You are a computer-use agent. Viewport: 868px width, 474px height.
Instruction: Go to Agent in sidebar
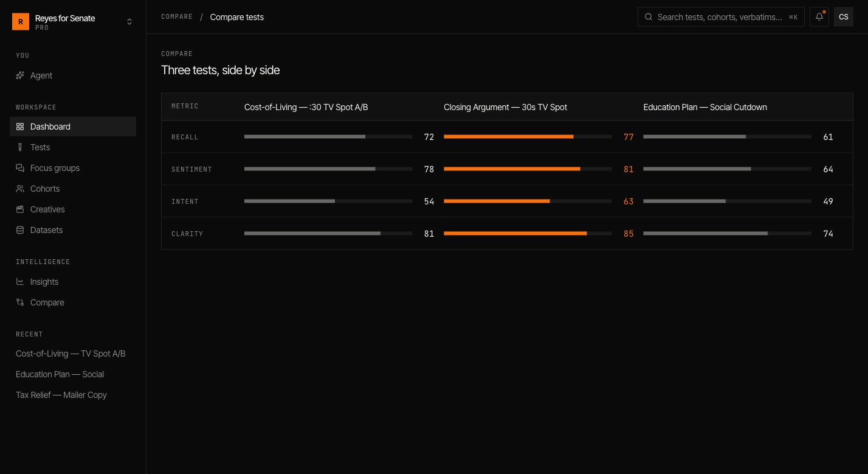[73, 75]
